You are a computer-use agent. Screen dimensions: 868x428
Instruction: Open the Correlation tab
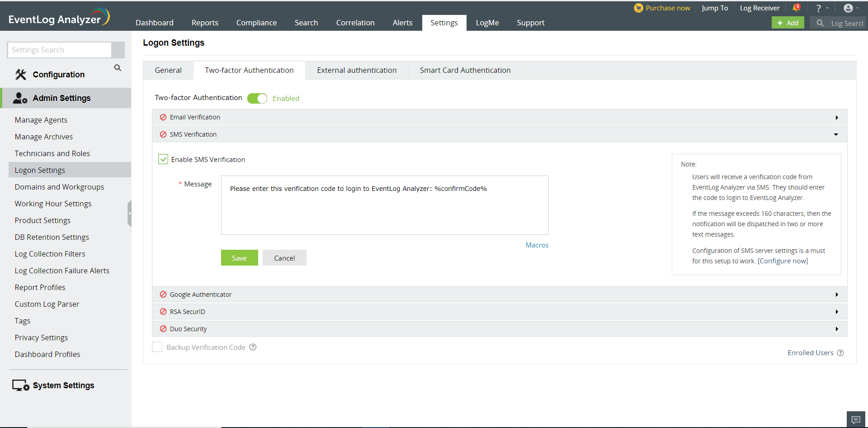click(x=355, y=23)
